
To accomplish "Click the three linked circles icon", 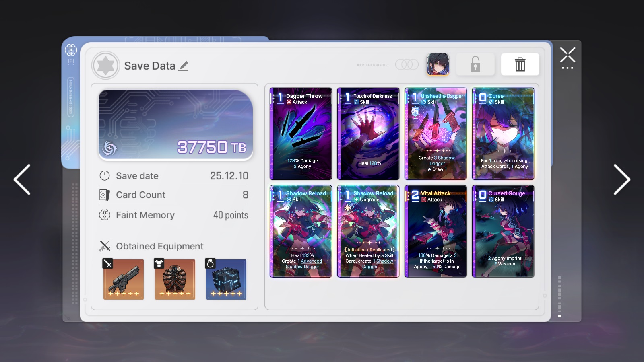I will pos(407,64).
